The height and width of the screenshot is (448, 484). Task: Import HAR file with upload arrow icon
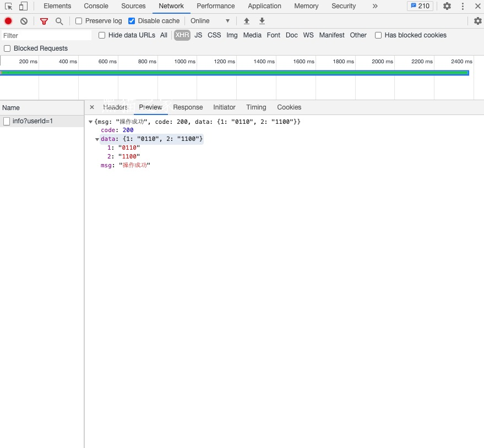[x=246, y=21]
